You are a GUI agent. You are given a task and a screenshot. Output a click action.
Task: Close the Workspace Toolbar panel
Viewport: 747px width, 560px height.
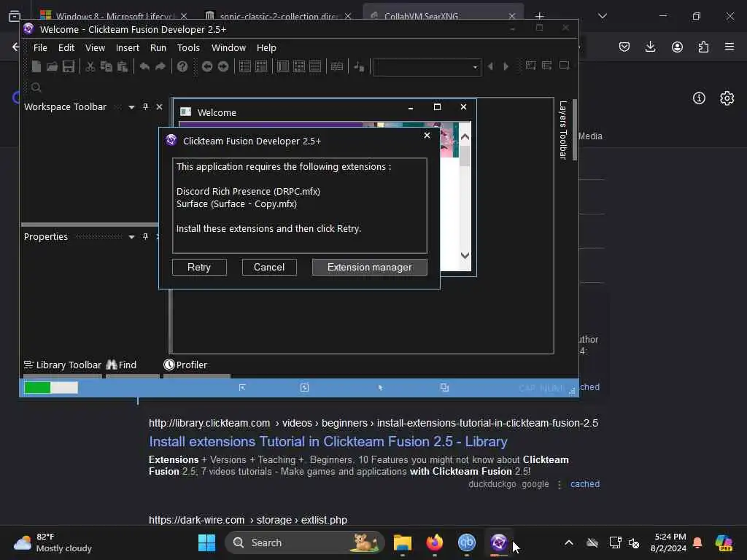pos(160,107)
